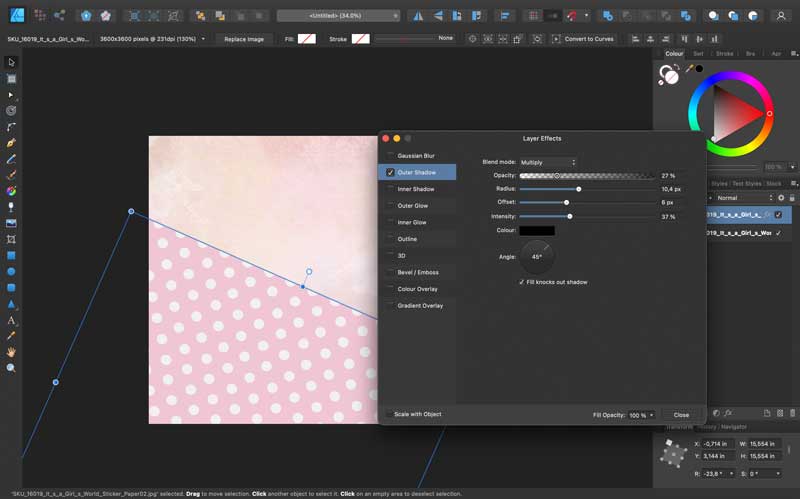Select the Place Image tool
Viewport: 800px width, 499px height.
[x=11, y=223]
